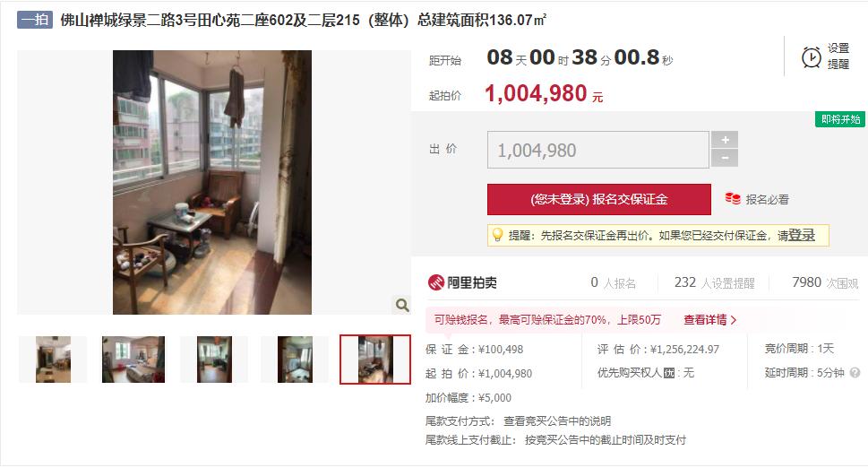Viewport: 868px width, 468px height.
Task: Increase bid with the plus button
Action: coord(725,140)
